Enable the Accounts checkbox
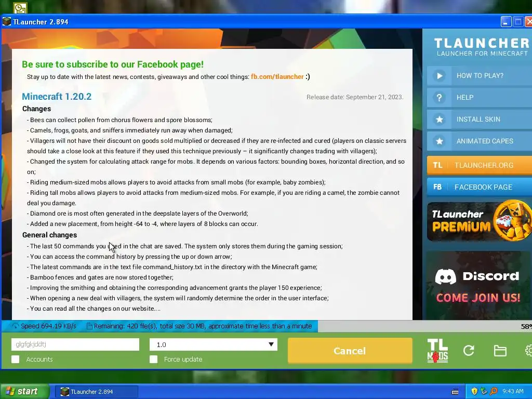532x399 pixels. pos(15,360)
